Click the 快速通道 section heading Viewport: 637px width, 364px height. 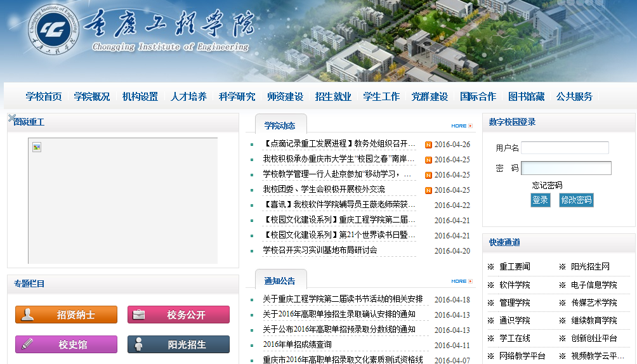pos(504,242)
